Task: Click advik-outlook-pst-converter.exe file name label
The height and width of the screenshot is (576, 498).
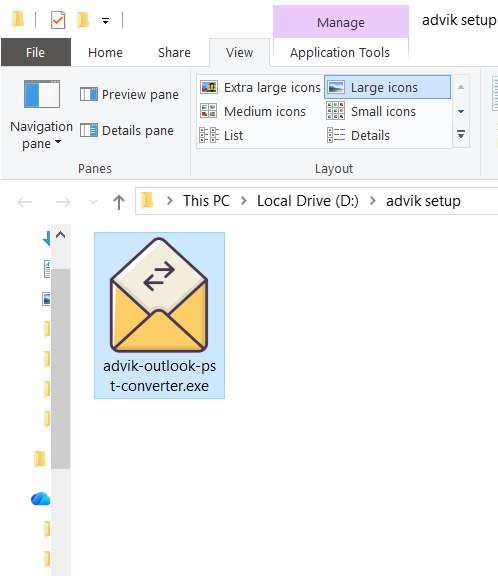Action: pyautogui.click(x=159, y=376)
